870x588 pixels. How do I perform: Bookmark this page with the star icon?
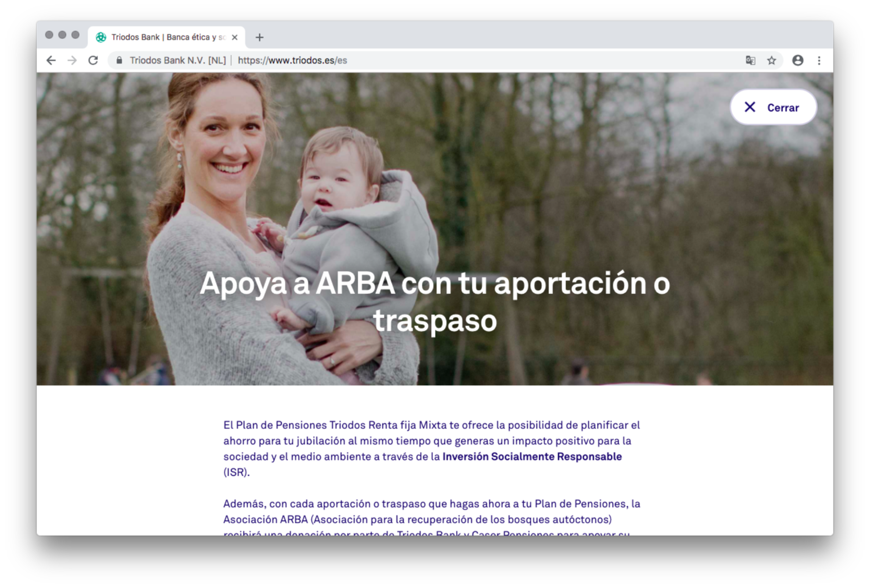tap(771, 60)
